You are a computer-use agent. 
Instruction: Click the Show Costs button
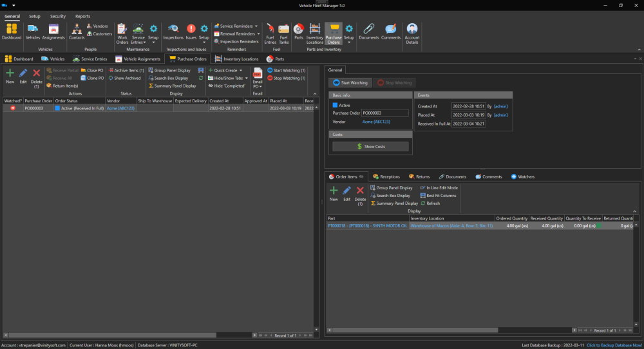click(x=370, y=146)
